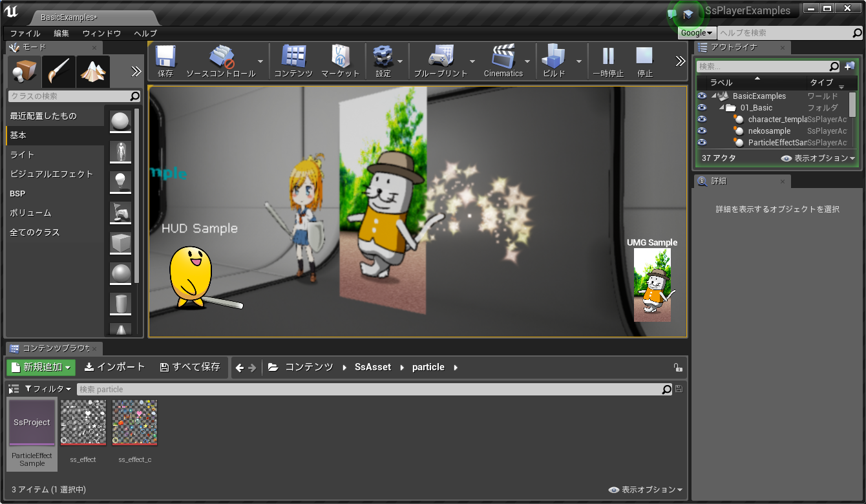Select ビジュアルエフェクト category

(x=55, y=174)
